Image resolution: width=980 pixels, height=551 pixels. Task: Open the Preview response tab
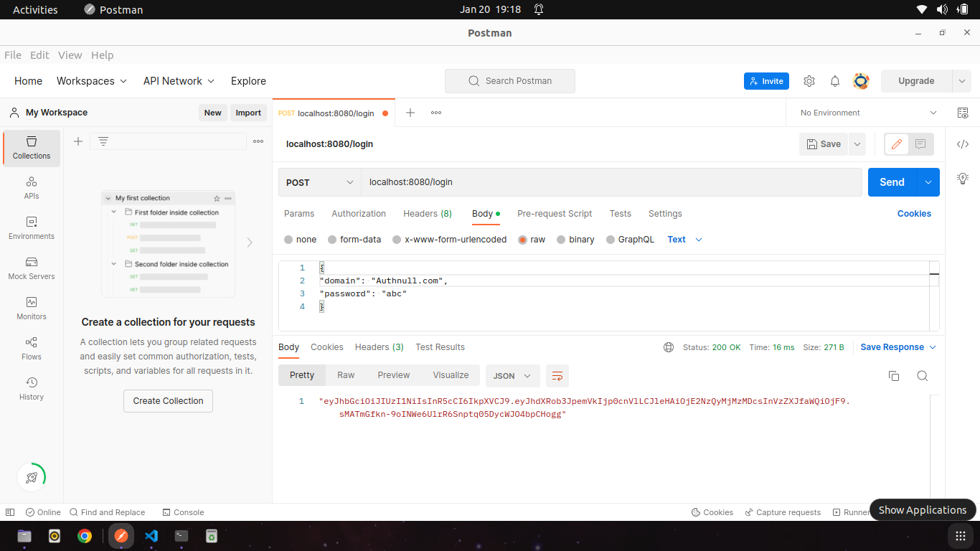[393, 375]
